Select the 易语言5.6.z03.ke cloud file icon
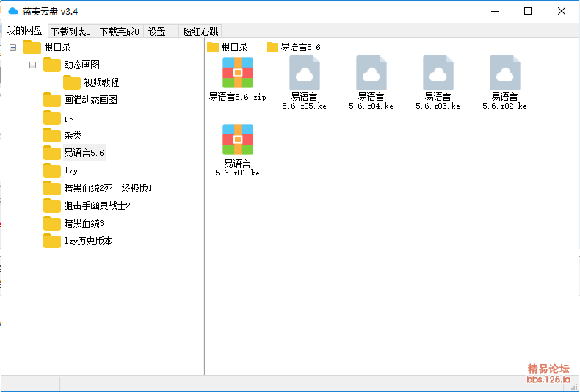580x392 pixels. 438,73
